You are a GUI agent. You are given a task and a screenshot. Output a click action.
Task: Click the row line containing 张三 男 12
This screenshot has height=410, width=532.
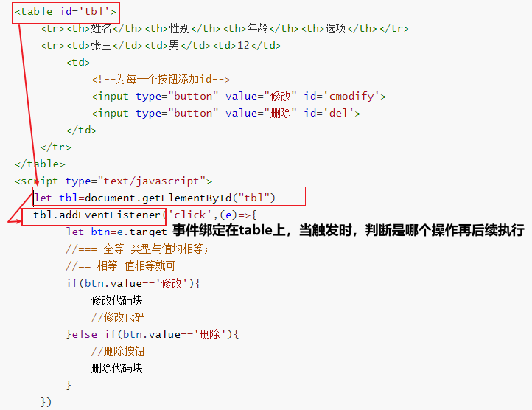pos(161,45)
